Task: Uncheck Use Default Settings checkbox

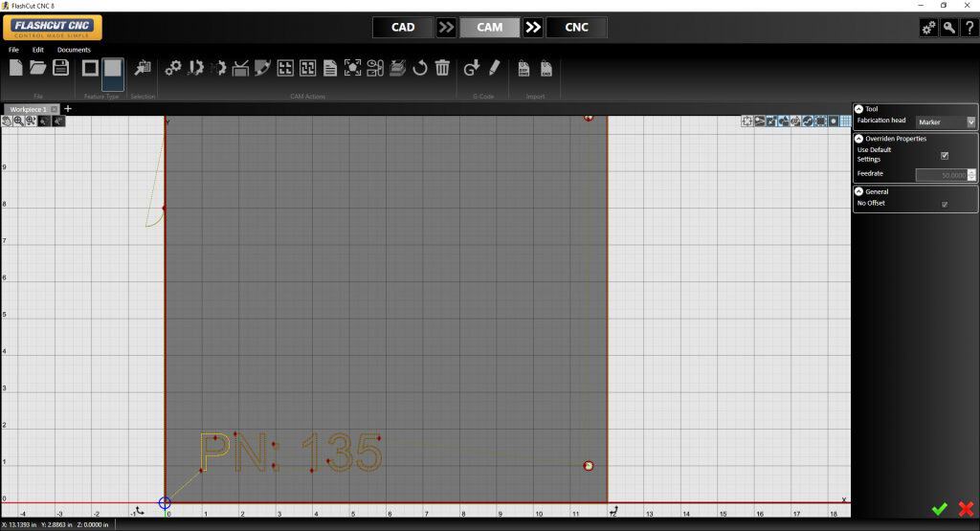Action: 945,155
